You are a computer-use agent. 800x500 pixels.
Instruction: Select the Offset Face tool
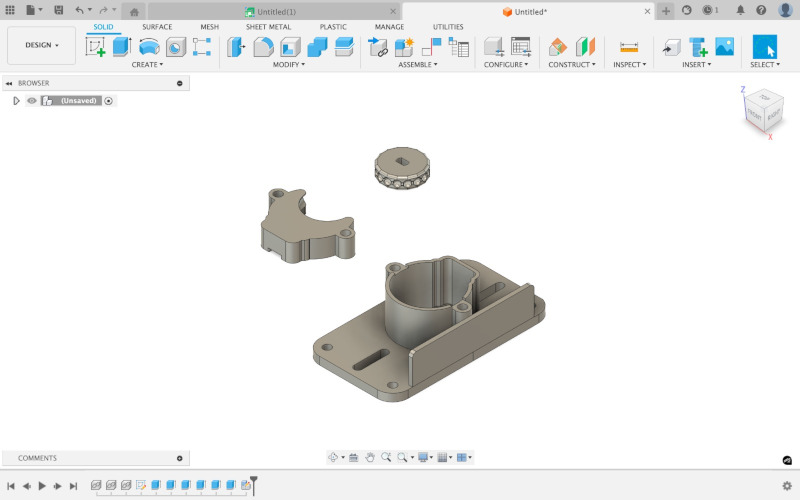click(x=344, y=47)
